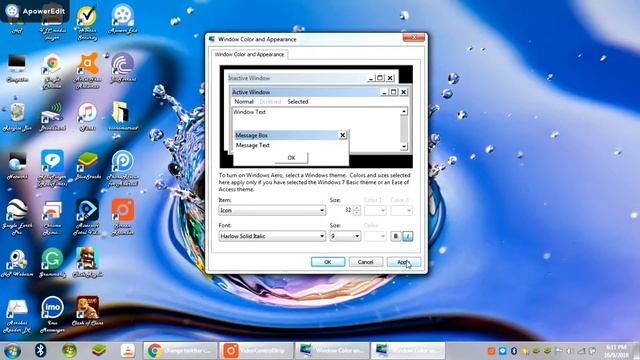The image size is (640, 360).
Task: Open the Item dropdown showing Icon
Action: click(272, 210)
